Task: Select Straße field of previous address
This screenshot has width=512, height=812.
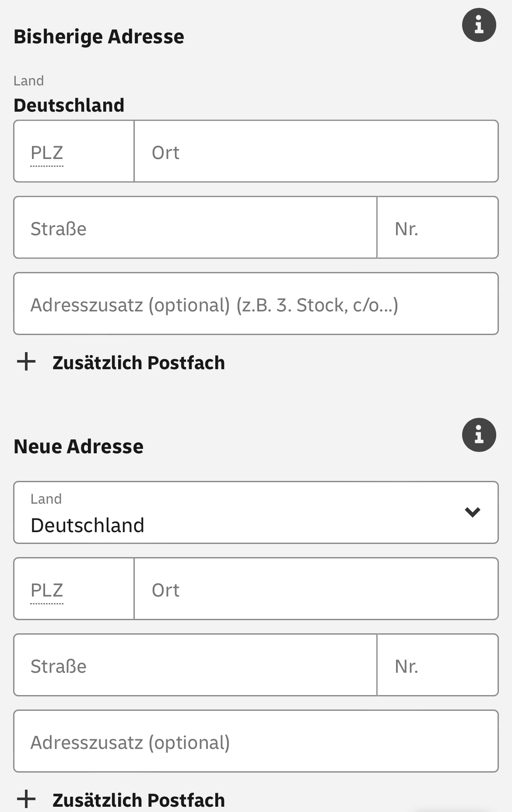Action: point(195,227)
